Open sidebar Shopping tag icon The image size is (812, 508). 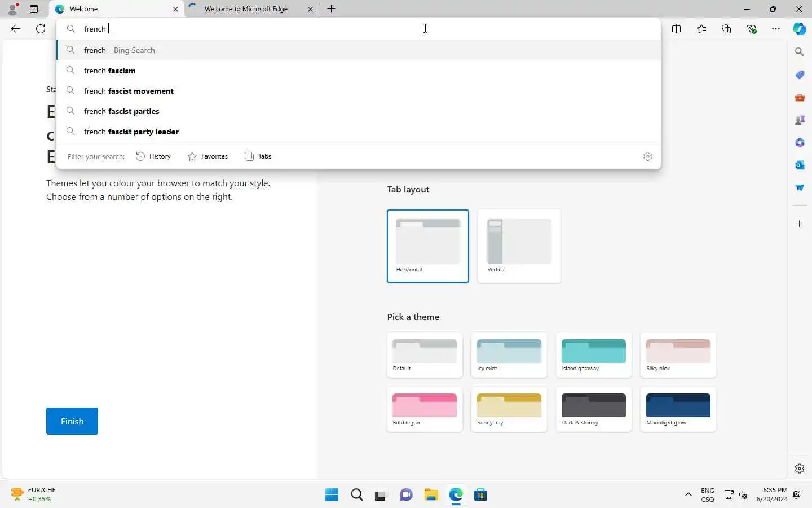(799, 75)
